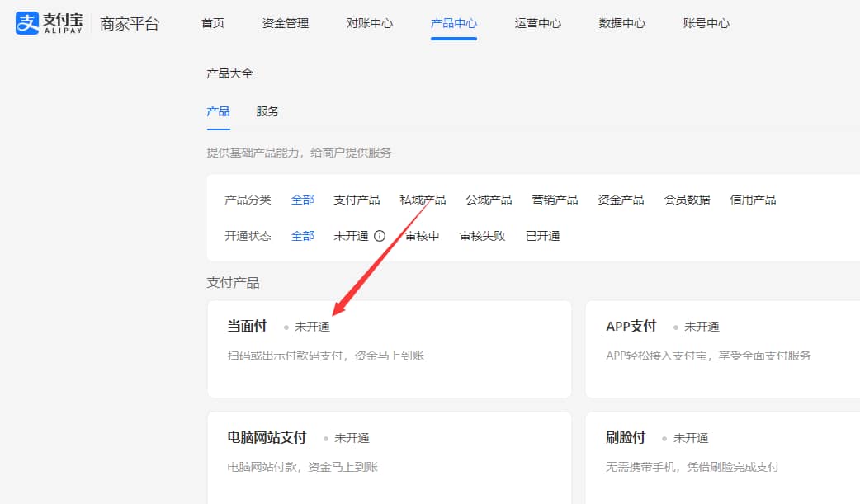Click the info icon beside 未开通 filter
This screenshot has width=860, height=504.
click(x=379, y=235)
